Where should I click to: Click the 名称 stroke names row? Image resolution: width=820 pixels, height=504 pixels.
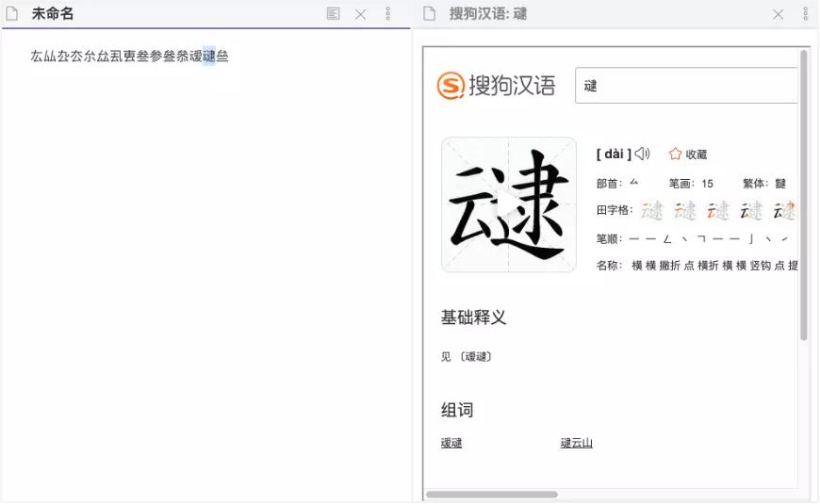coord(697,266)
